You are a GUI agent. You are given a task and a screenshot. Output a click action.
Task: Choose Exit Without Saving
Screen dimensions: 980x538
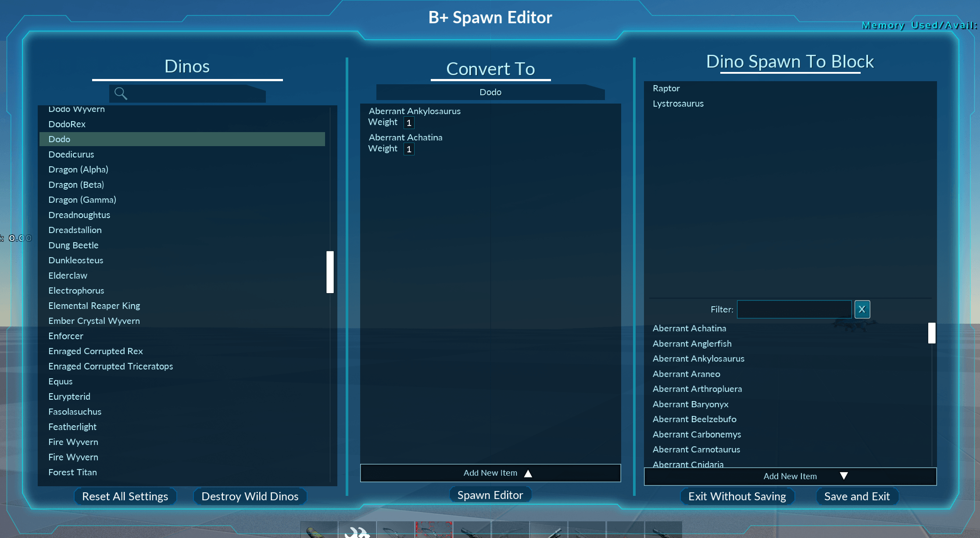[737, 496]
